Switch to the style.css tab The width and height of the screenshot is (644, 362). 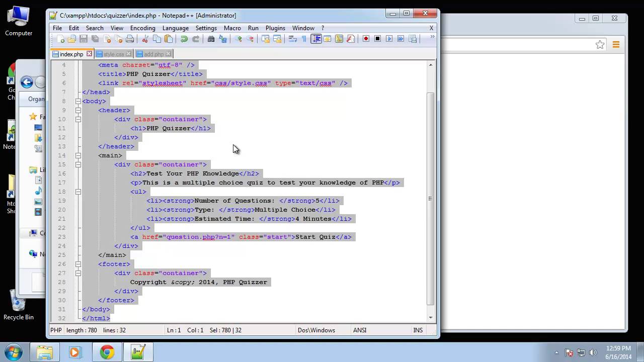114,54
